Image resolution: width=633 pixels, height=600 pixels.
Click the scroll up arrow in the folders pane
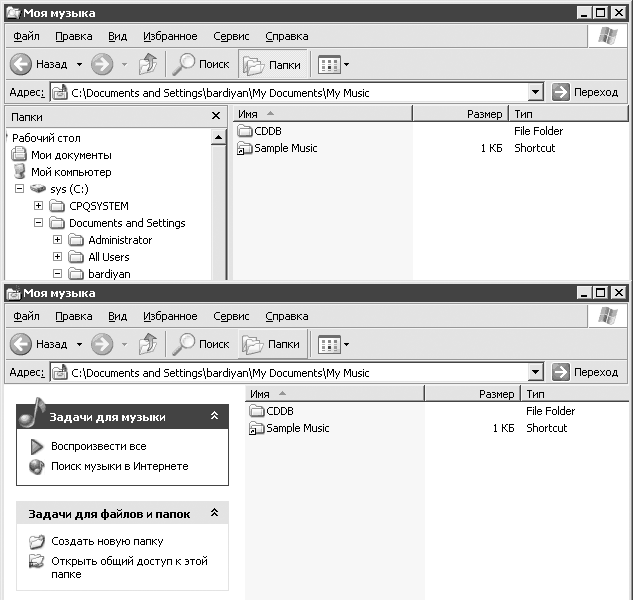pos(219,138)
